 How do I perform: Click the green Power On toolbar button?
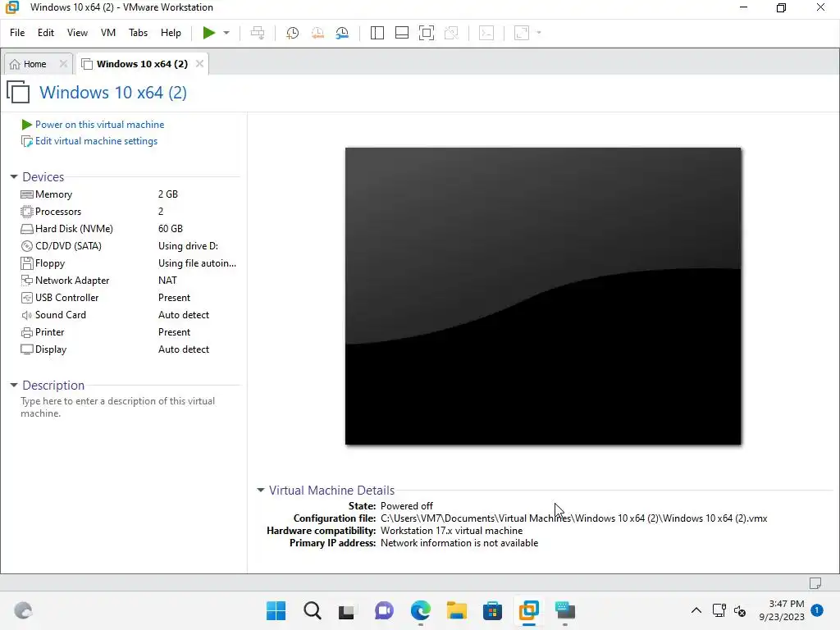[209, 33]
